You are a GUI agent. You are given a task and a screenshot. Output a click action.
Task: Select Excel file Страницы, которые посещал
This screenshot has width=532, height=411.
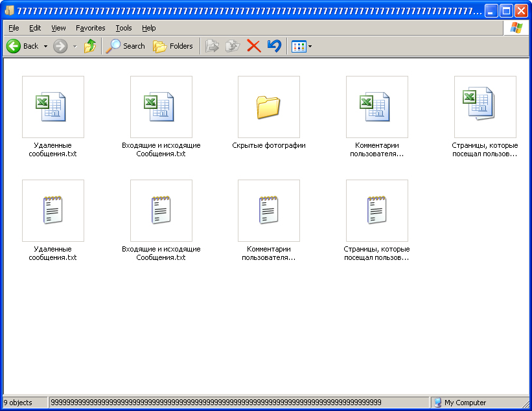[485, 107]
